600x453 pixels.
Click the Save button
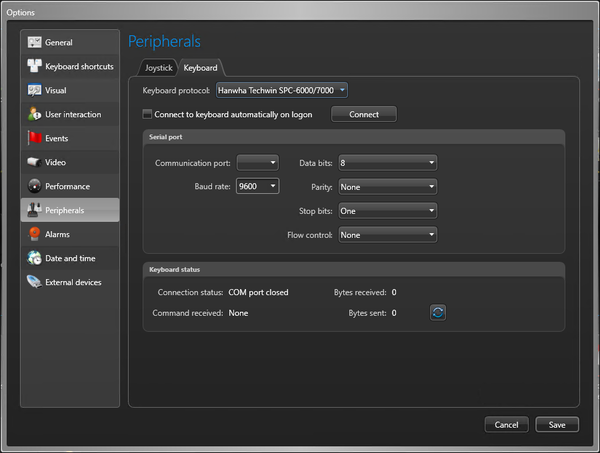click(557, 425)
